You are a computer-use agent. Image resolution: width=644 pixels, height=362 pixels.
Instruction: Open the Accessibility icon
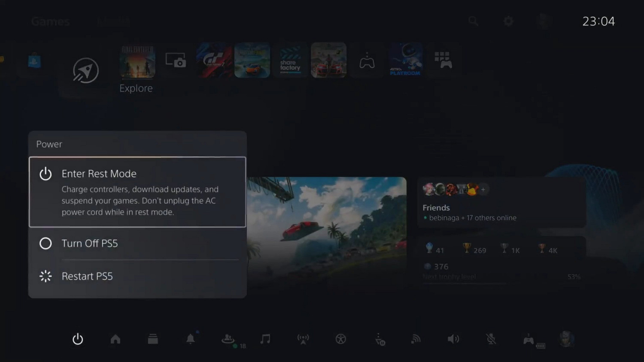[x=340, y=339]
